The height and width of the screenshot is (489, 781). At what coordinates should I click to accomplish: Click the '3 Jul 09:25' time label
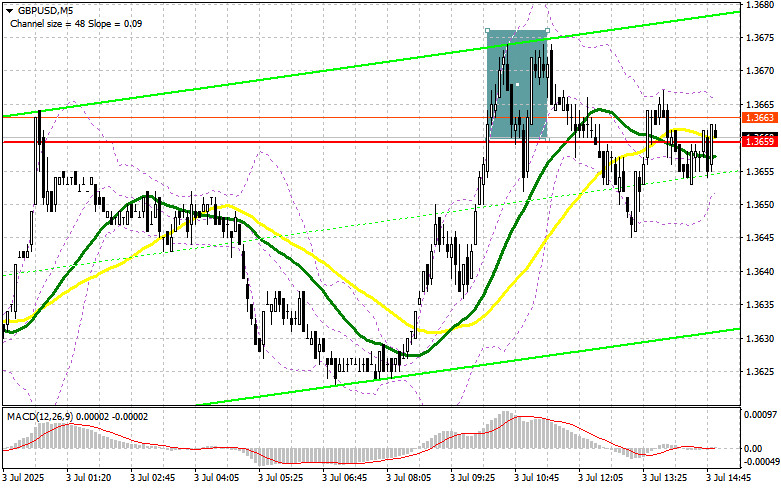(473, 478)
